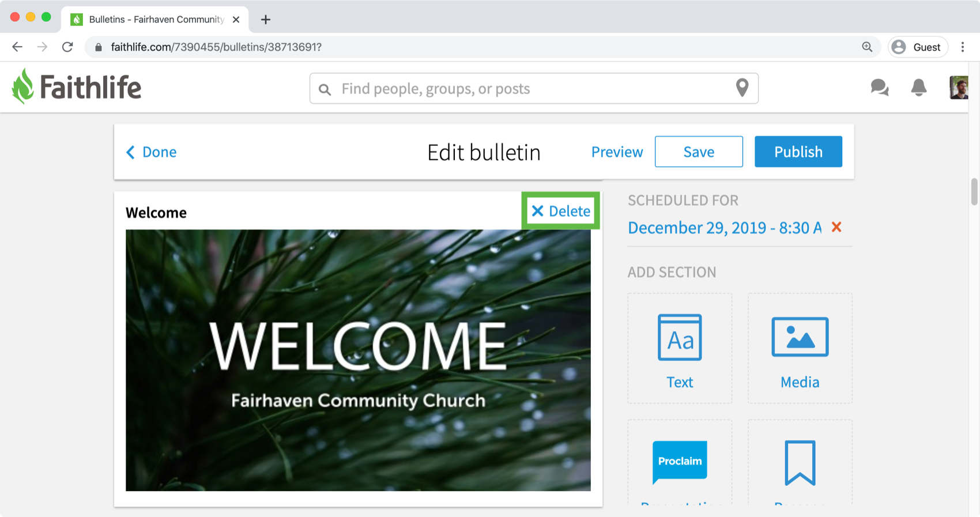Viewport: 980px width, 517px height.
Task: Select the Welcome slide image
Action: pos(358,360)
